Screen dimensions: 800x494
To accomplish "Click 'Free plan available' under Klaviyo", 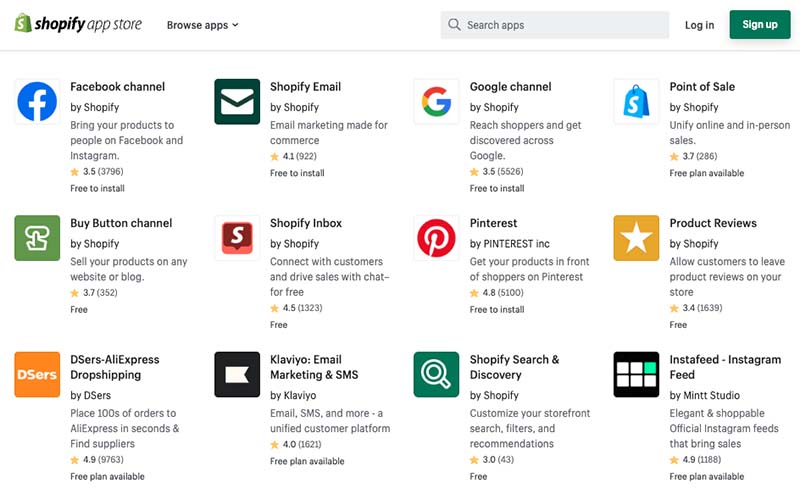I will [x=307, y=461].
